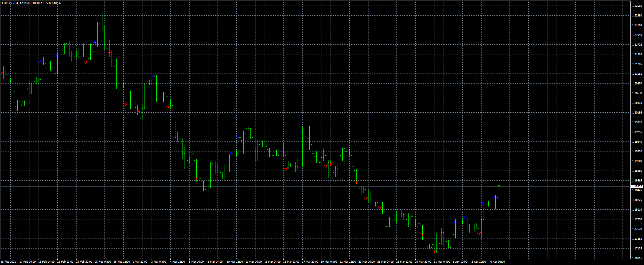Screen dimensions: 644x265
Task: Click price label 1.21940
Action: 637,35
